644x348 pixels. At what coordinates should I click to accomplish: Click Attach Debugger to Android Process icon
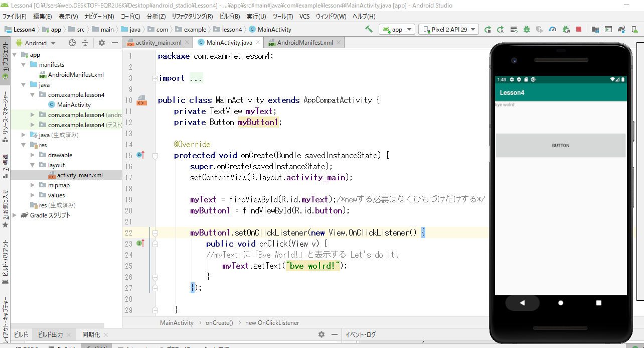(566, 29)
